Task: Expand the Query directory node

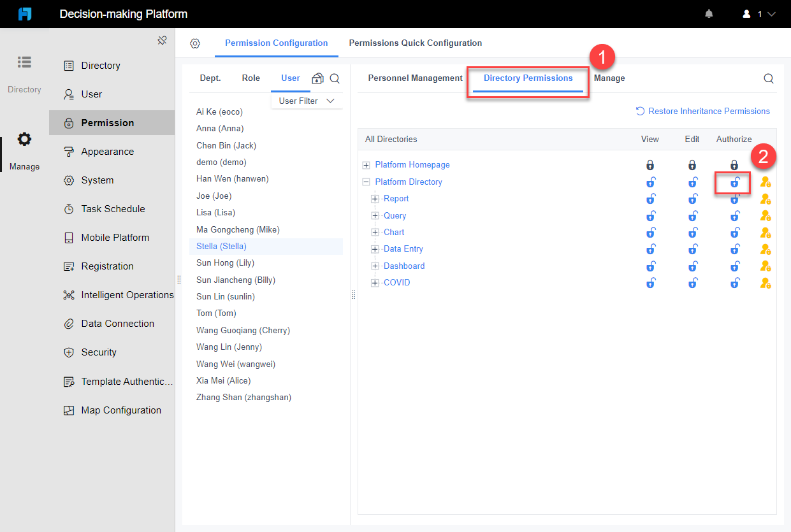Action: tap(375, 215)
